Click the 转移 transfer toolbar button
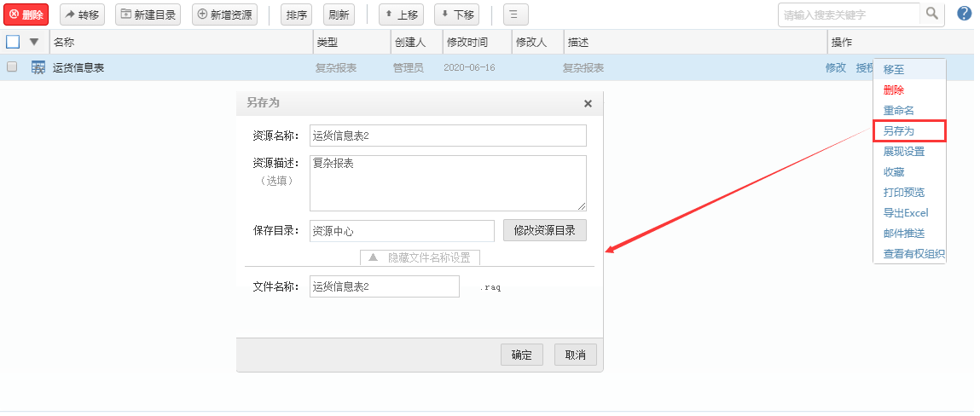Viewport: 980px width, 416px height. point(82,14)
